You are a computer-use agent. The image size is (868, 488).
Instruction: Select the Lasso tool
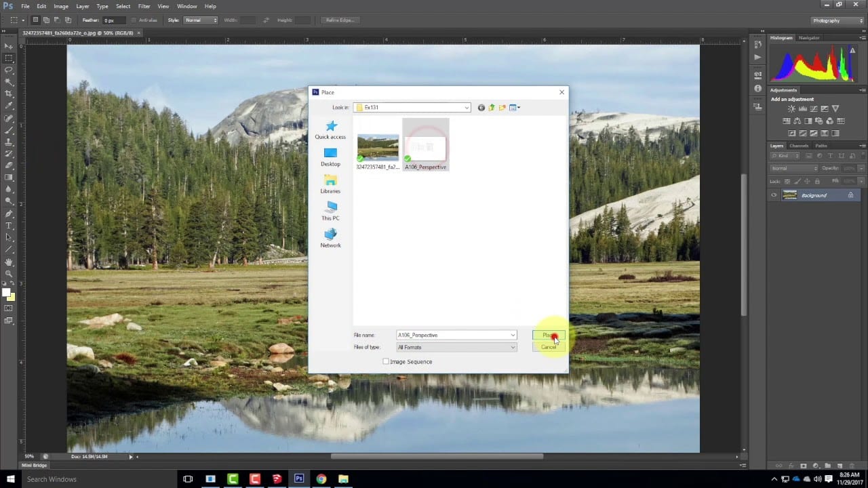pyautogui.click(x=9, y=70)
